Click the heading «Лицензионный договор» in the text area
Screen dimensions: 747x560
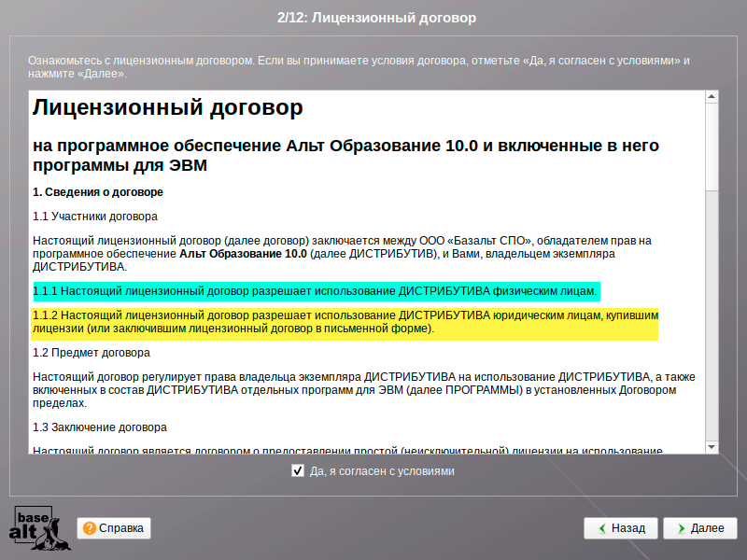[x=168, y=107]
